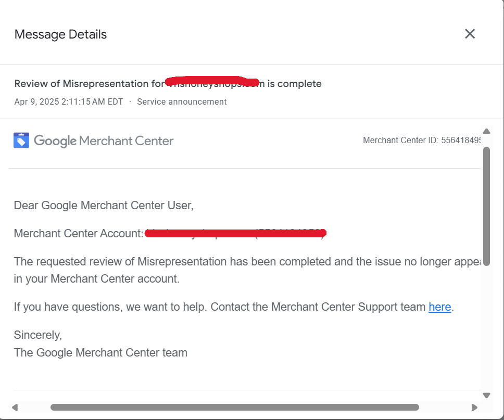Image resolution: width=504 pixels, height=420 pixels.
Task: Click the 'Message Details' heading
Action: 60,34
